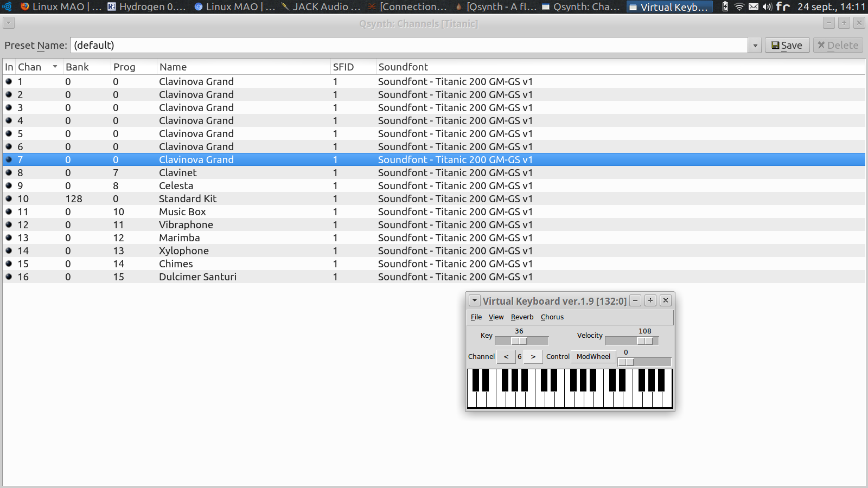Click the battery indicator in the tray
Image resolution: width=868 pixels, height=488 pixels.
point(725,7)
